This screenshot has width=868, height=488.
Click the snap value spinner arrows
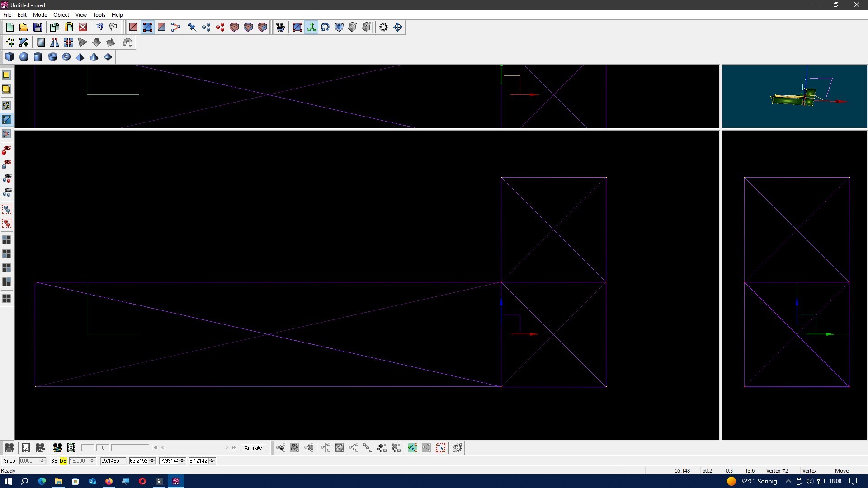42,461
